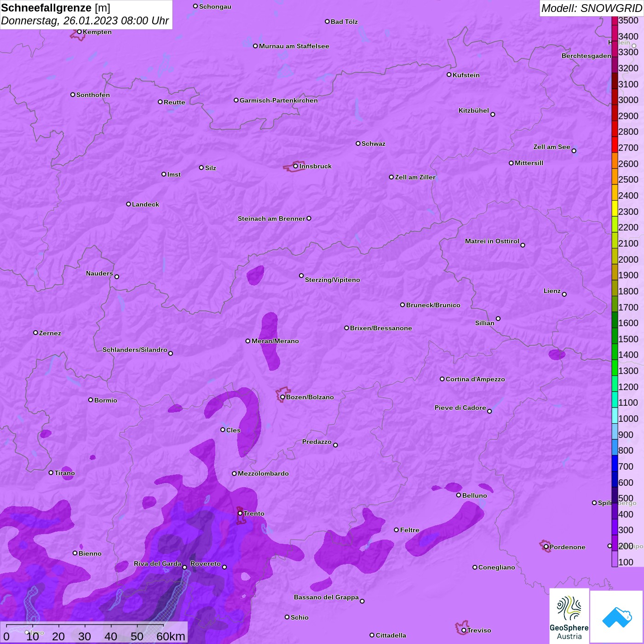Click the Lienz location dot
The image size is (644, 644).
click(x=564, y=294)
